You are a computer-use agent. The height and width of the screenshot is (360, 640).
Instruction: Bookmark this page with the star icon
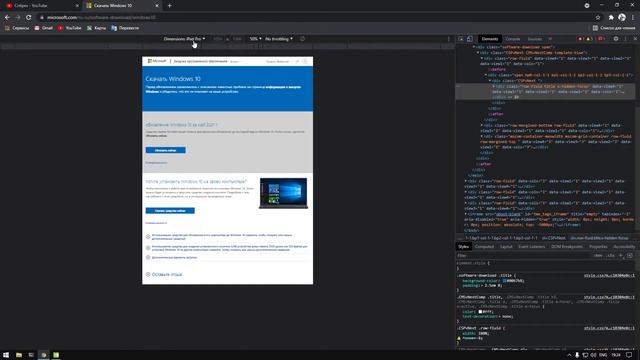click(x=598, y=18)
